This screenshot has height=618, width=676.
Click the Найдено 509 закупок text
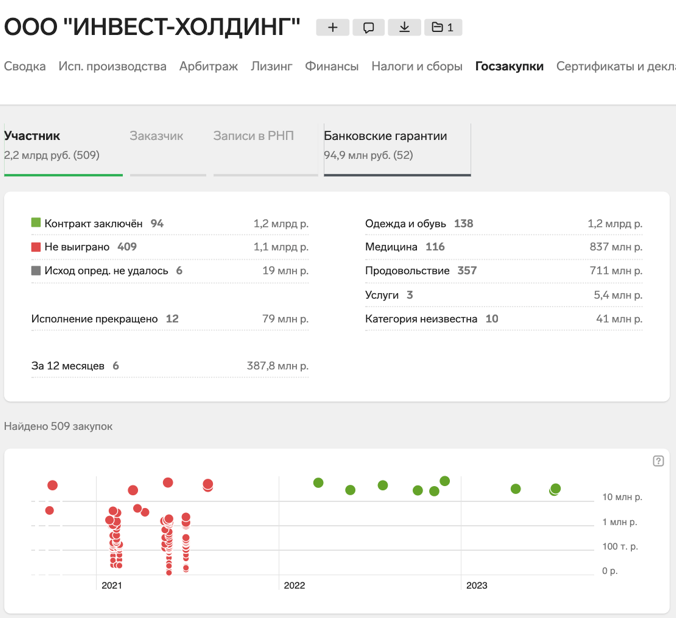click(58, 426)
